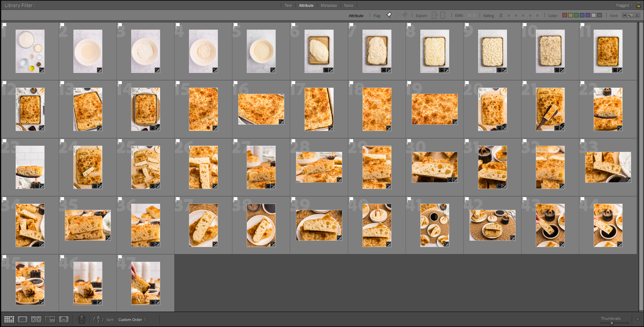Screen dimensions: 644x327
Task: Select the Text filter tab
Action: (288, 5)
